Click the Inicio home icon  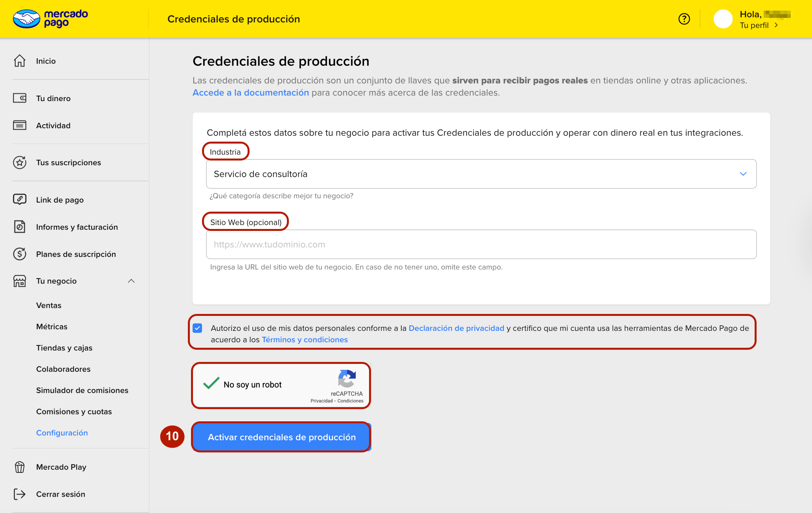click(20, 61)
